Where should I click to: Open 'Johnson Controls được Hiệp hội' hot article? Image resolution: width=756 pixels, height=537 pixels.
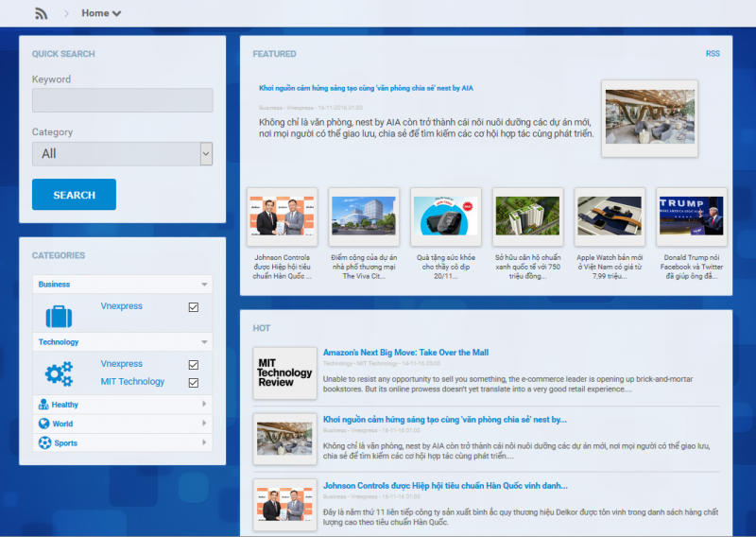[x=445, y=486]
